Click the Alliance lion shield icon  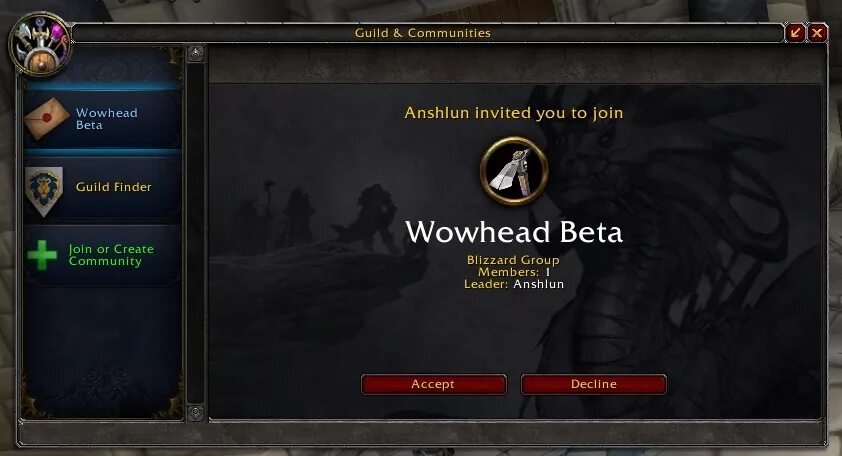tap(44, 191)
